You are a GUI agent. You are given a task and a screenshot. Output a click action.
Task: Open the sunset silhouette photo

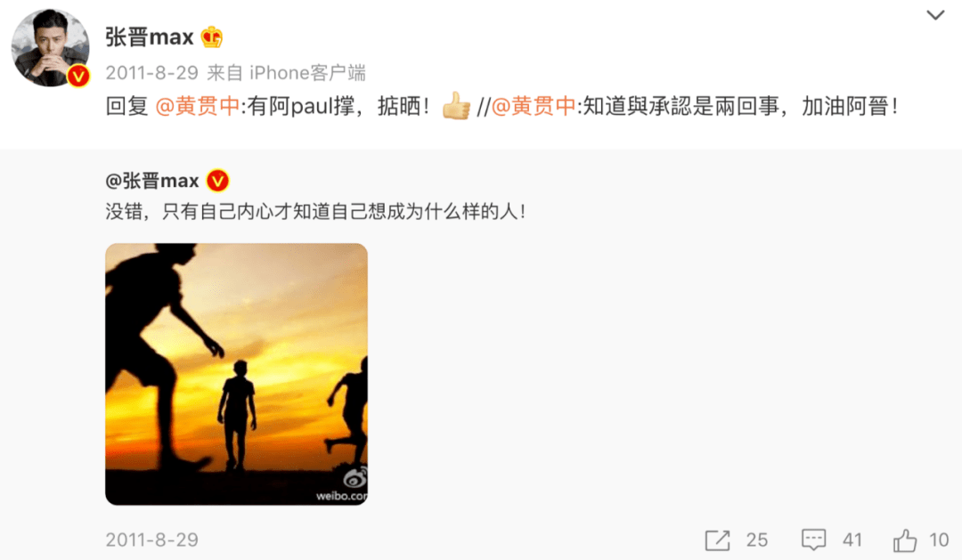pos(236,374)
